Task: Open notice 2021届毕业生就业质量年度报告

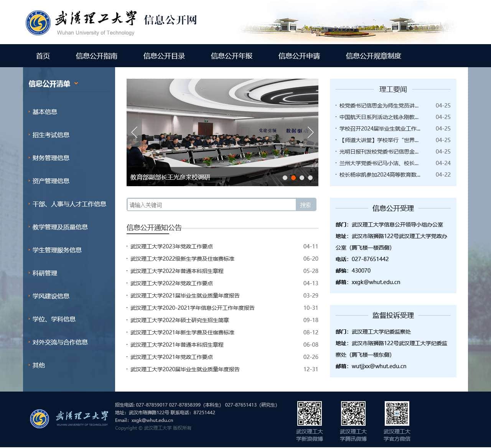Action: pyautogui.click(x=185, y=296)
